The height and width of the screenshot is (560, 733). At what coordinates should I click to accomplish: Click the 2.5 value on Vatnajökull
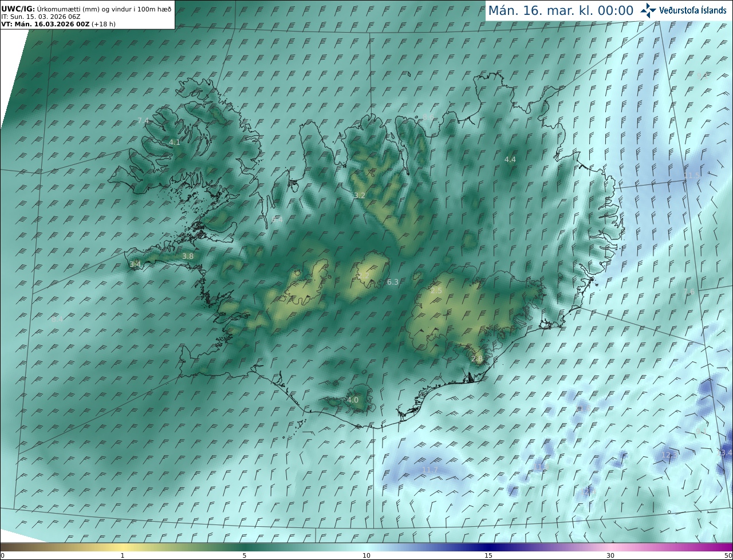[436, 291]
